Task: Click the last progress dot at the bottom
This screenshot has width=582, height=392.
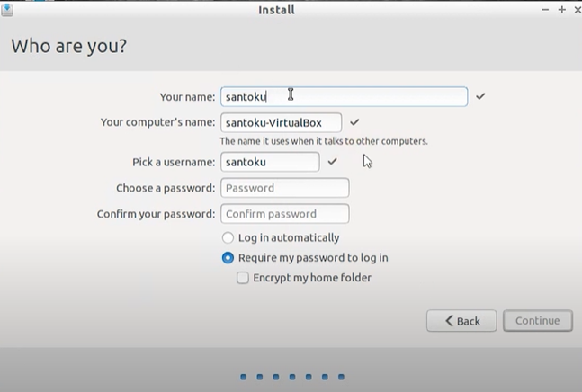Action: coord(341,378)
